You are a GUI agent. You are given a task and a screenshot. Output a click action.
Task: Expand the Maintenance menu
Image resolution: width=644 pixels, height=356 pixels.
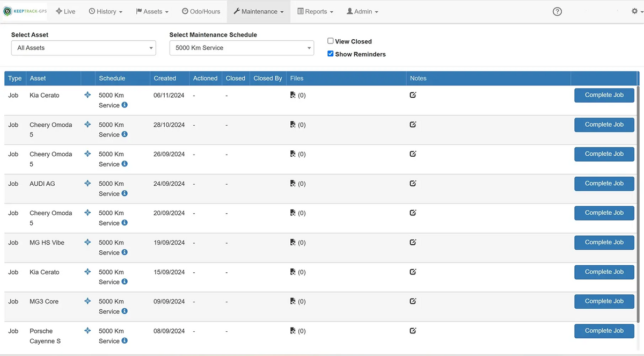[259, 11]
